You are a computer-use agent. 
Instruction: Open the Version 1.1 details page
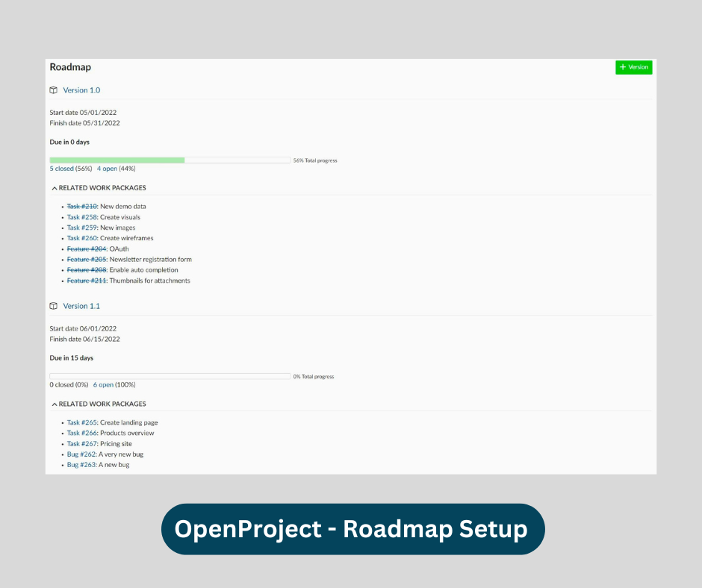(x=81, y=305)
